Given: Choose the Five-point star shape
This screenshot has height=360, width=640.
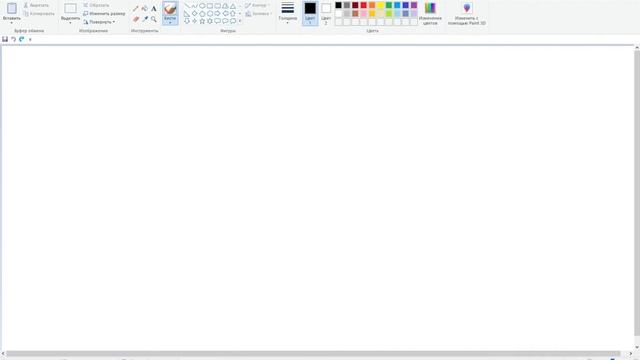Looking at the screenshot, I should [x=202, y=21].
